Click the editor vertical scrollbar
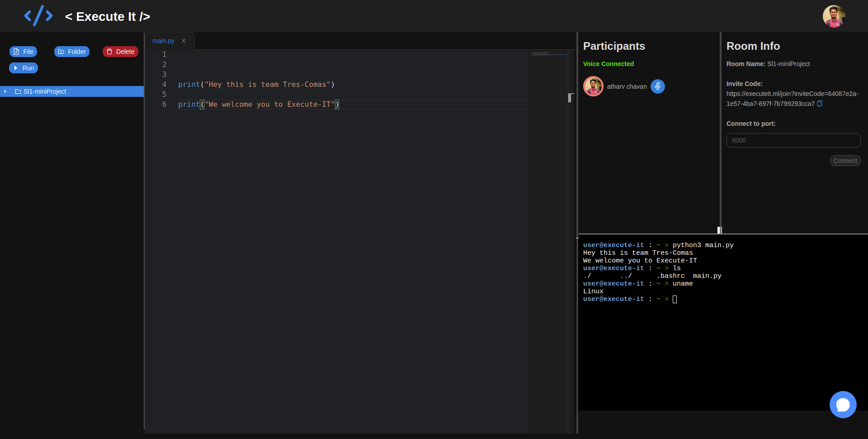 571,98
